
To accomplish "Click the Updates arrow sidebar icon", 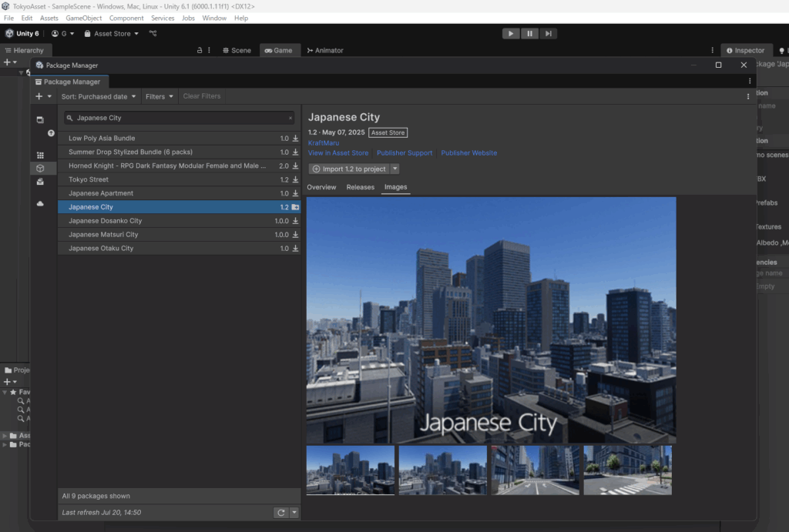I will pyautogui.click(x=51, y=133).
